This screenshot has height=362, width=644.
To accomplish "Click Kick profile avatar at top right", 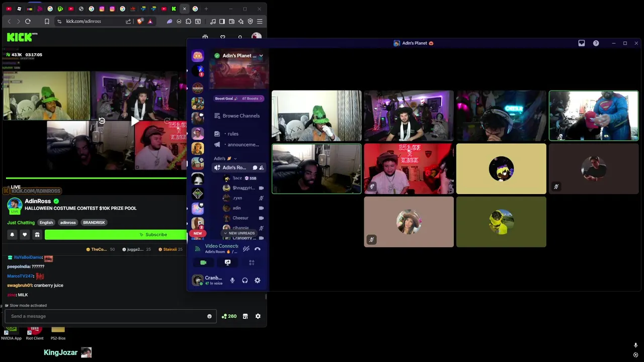I will pos(257,37).
